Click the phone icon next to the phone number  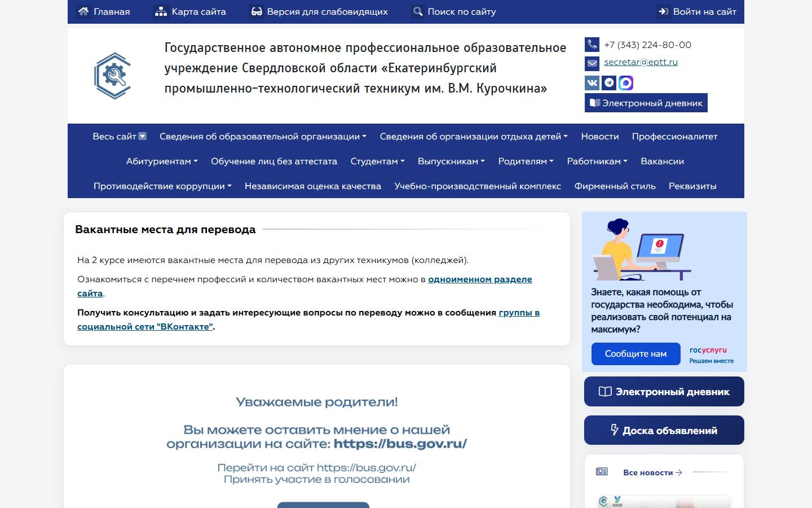coord(592,45)
